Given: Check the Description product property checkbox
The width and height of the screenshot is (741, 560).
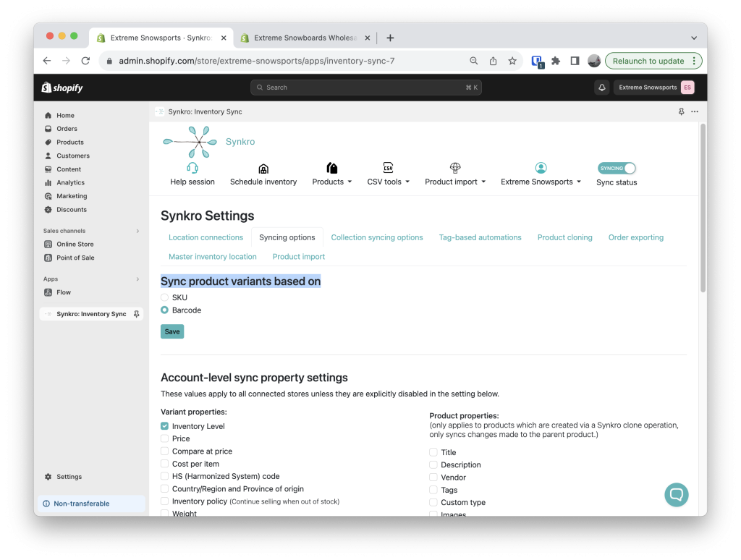Looking at the screenshot, I should [x=433, y=464].
